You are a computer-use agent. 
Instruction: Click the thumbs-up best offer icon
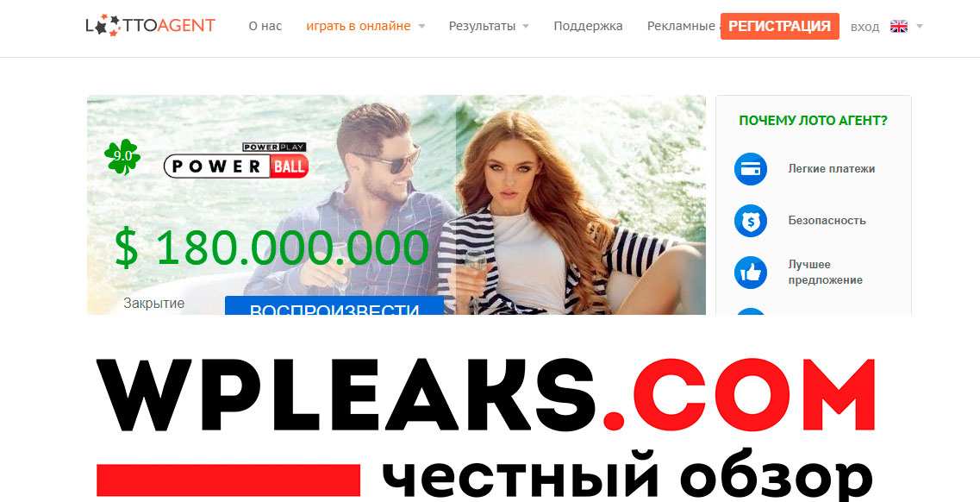point(750,272)
